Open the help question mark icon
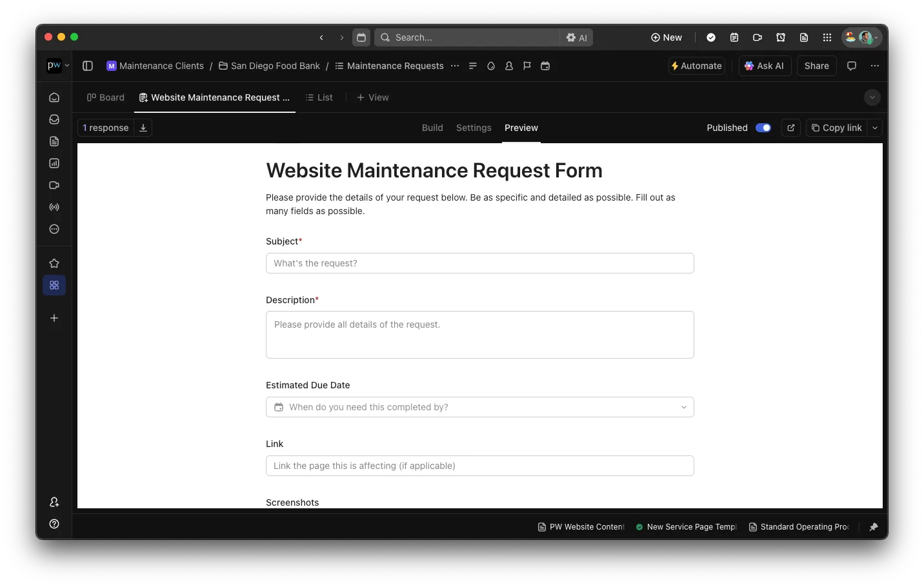 point(54,524)
